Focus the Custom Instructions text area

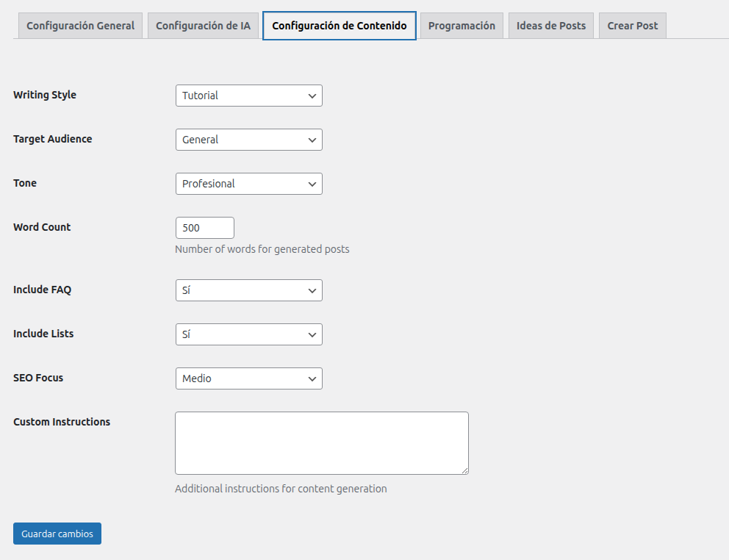[x=321, y=442]
